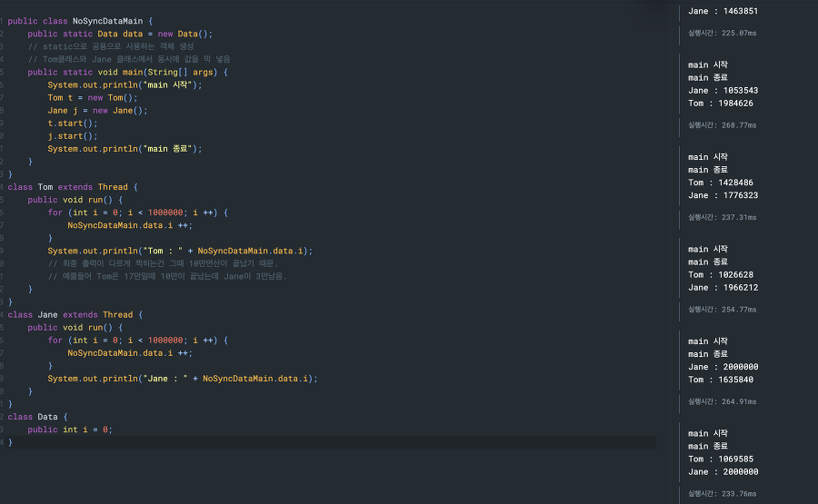Click the execution time '233.76ms'
The height and width of the screenshot is (504, 818).
click(x=739, y=494)
